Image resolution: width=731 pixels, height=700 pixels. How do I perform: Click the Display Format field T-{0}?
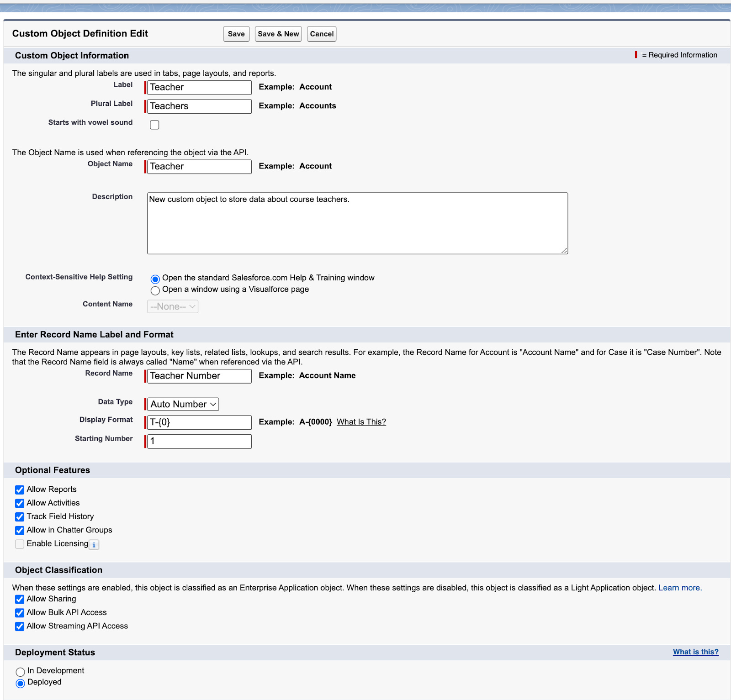pyautogui.click(x=199, y=422)
